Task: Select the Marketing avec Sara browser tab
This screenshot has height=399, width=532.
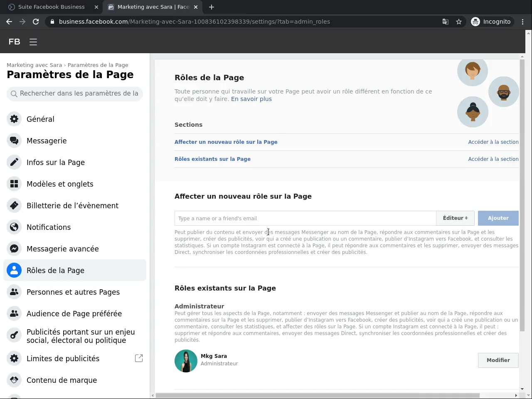Action: pos(153,7)
